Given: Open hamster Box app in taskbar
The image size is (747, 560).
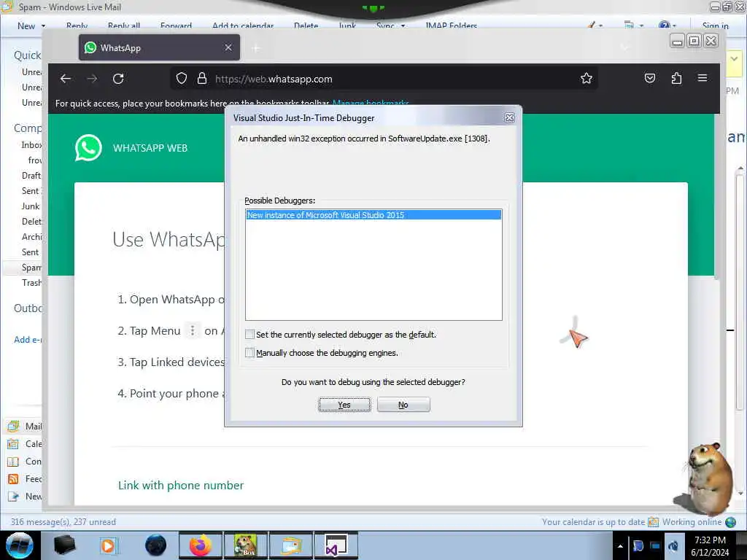Looking at the screenshot, I should [245, 545].
